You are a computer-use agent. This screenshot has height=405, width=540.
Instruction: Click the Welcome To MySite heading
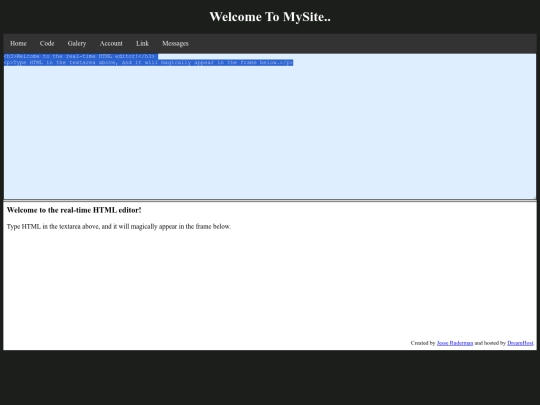tap(270, 17)
